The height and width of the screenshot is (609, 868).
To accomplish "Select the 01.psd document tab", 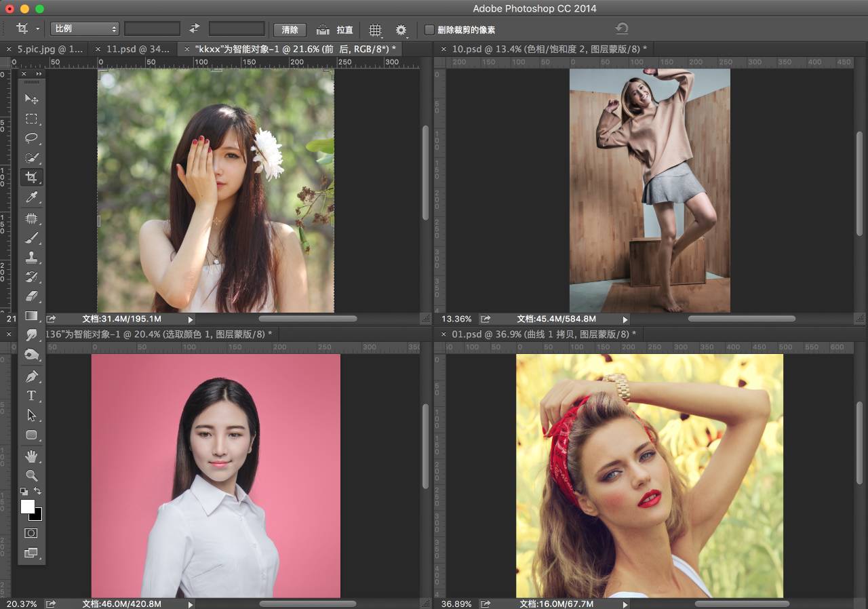I will pyautogui.click(x=544, y=334).
